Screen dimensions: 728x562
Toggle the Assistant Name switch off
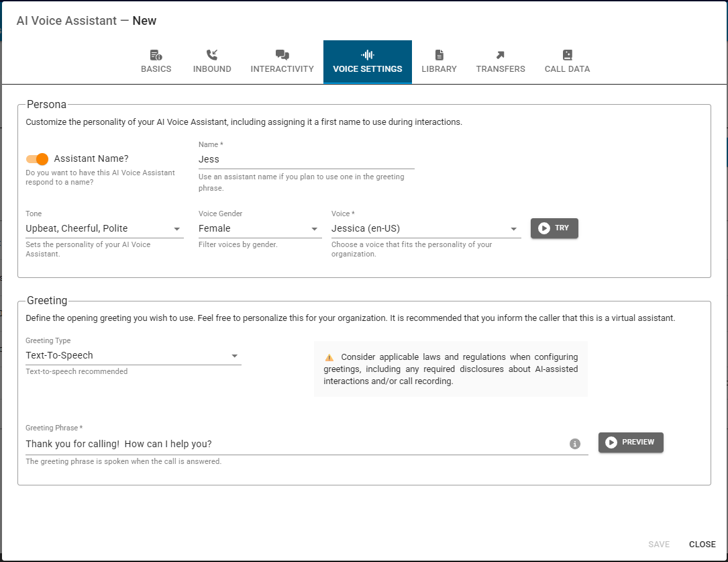point(36,159)
